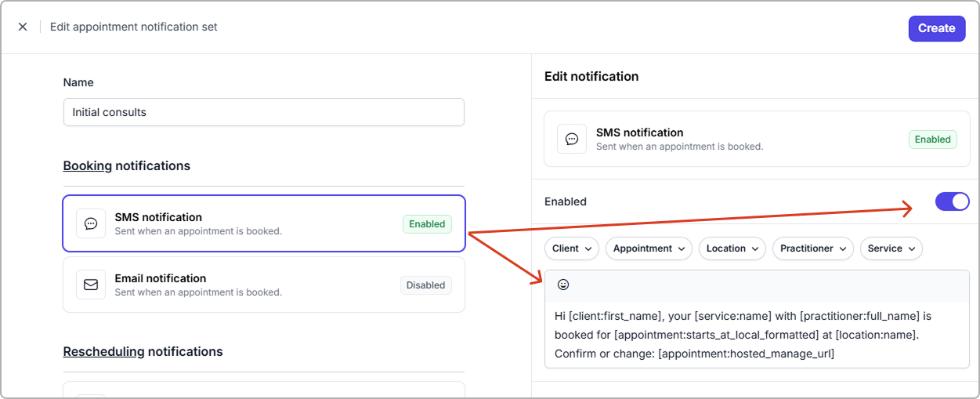Click the X icon to close editor
Image resolution: width=980 pixels, height=399 pixels.
click(x=23, y=27)
